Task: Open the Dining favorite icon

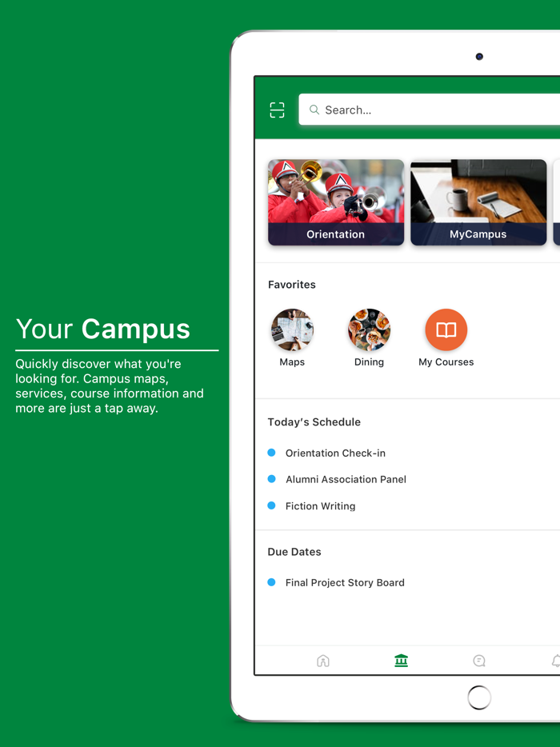Action: coord(370,330)
